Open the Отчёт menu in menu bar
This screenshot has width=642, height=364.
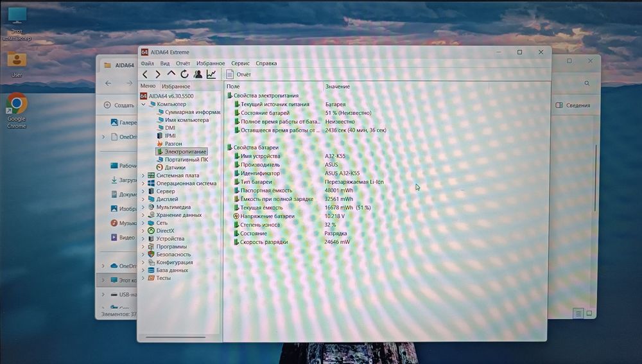(x=183, y=64)
